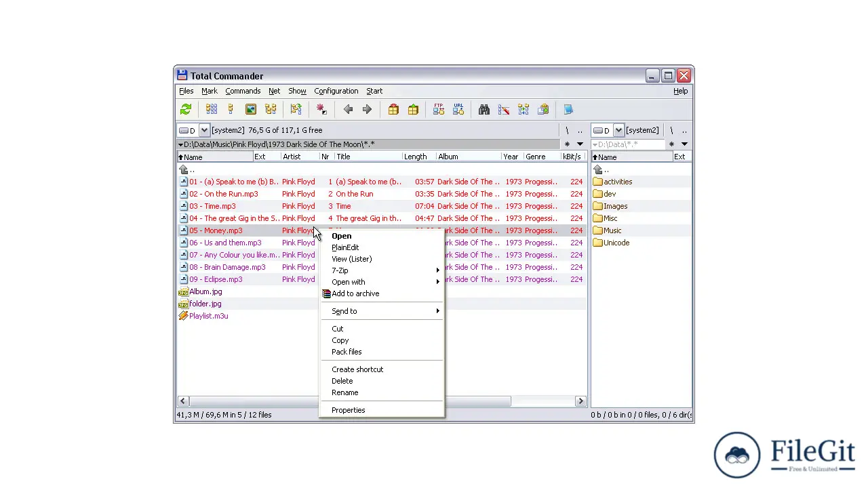Open the Commands menu
The height and width of the screenshot is (488, 868).
[243, 91]
